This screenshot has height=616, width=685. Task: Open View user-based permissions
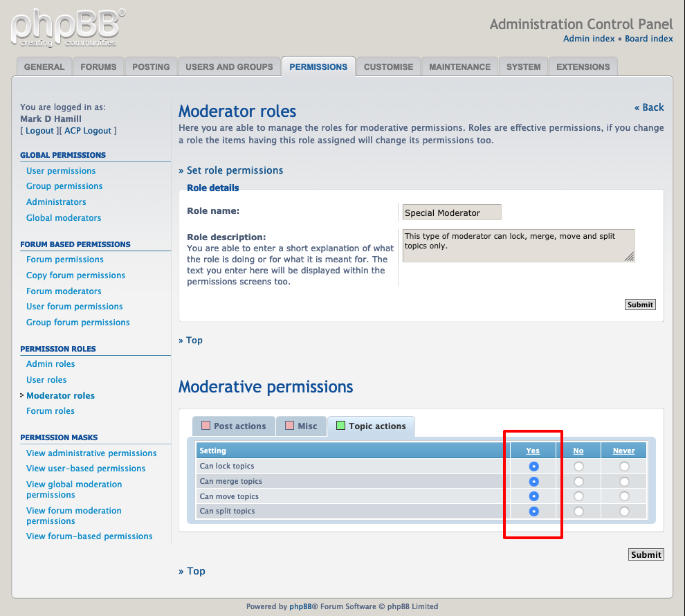[86, 469]
